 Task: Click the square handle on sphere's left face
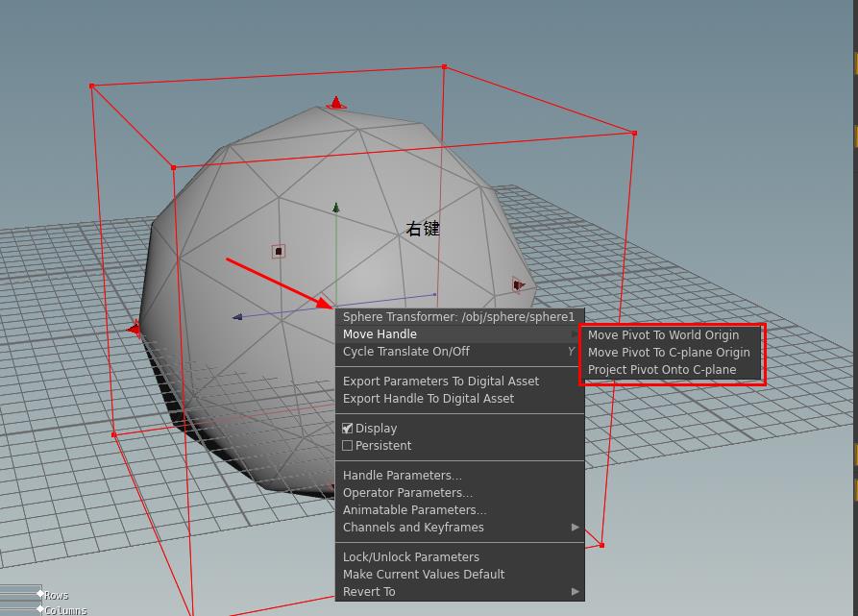click(279, 251)
